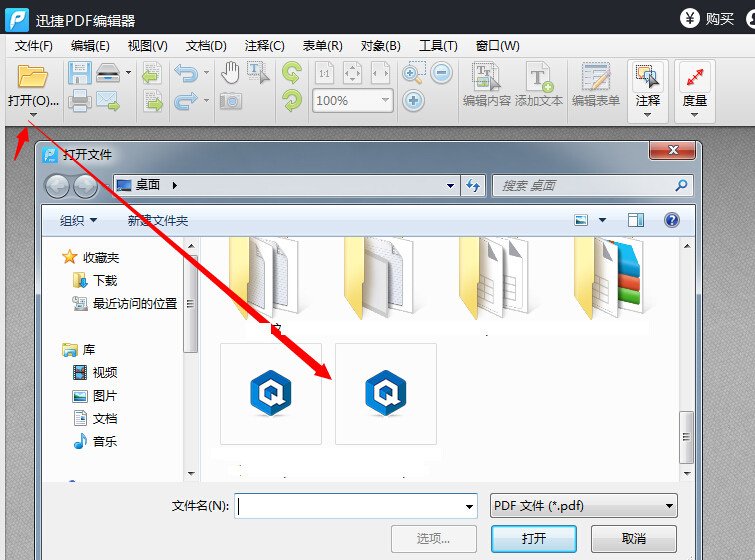Click the Buy (购买) yen icon
The image size is (755, 560).
[x=690, y=18]
